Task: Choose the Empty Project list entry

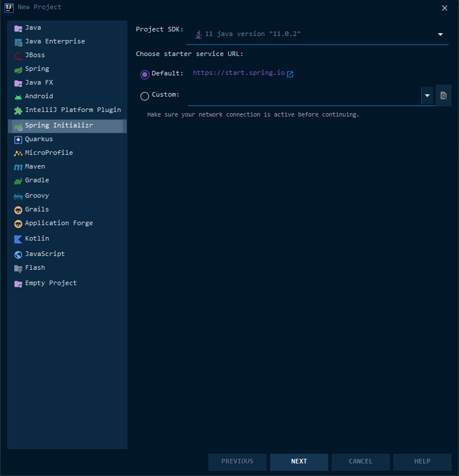Action: click(50, 283)
